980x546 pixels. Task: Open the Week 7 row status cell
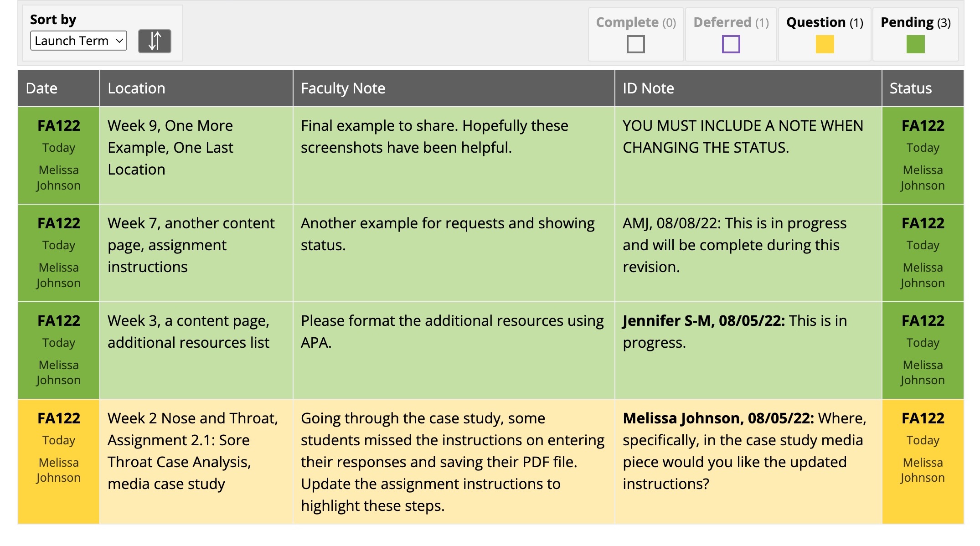pos(923,252)
